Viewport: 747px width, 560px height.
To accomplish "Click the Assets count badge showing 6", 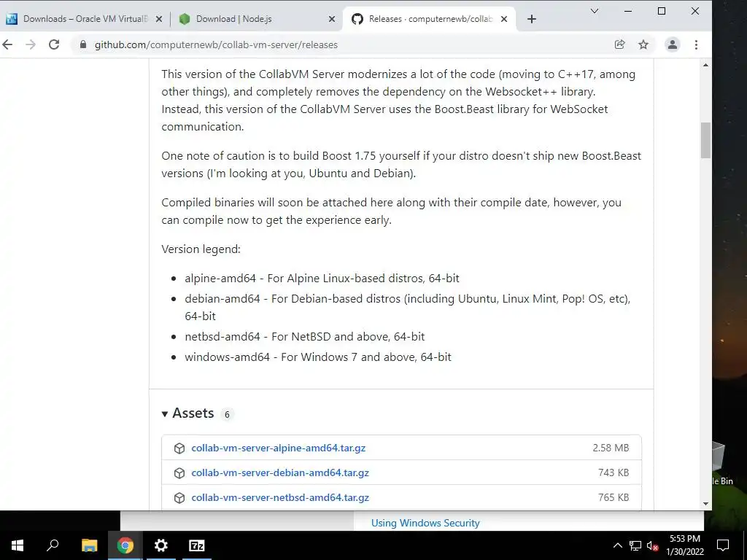I will pyautogui.click(x=227, y=414).
